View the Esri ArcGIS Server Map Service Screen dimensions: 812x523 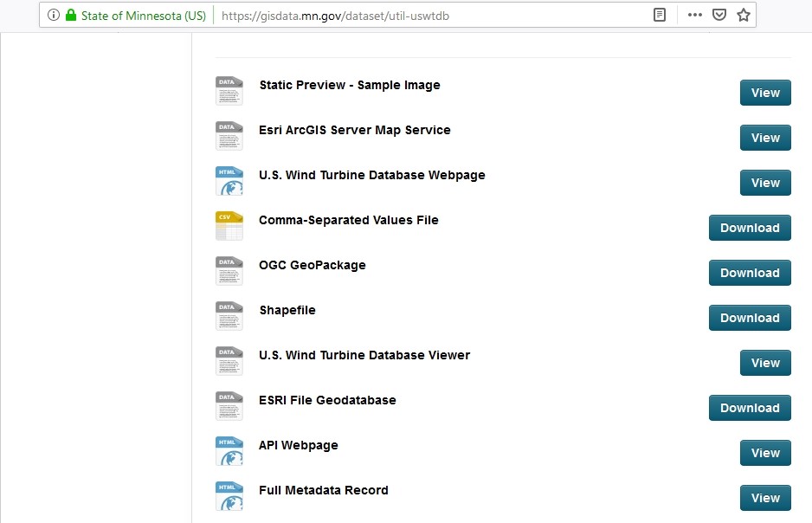(x=765, y=138)
